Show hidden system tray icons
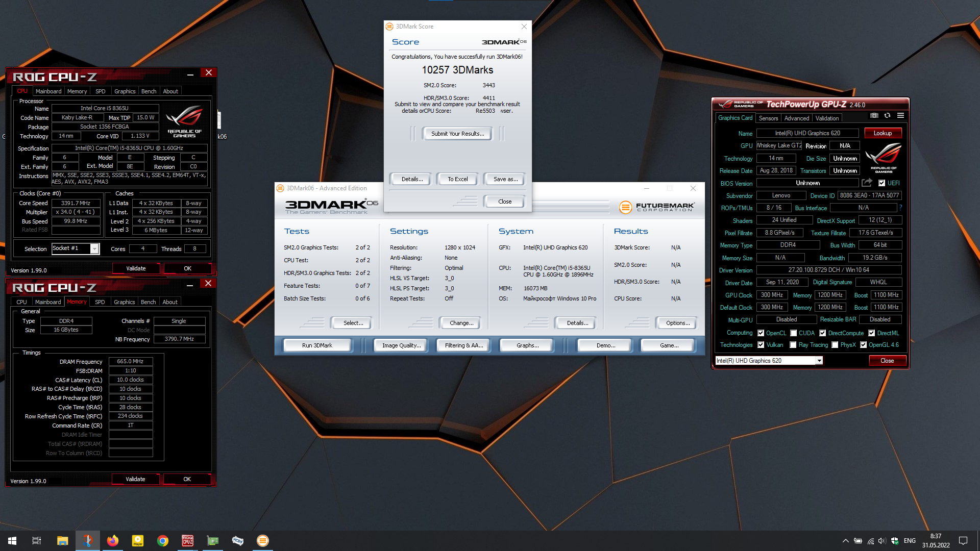980x551 pixels. (846, 541)
